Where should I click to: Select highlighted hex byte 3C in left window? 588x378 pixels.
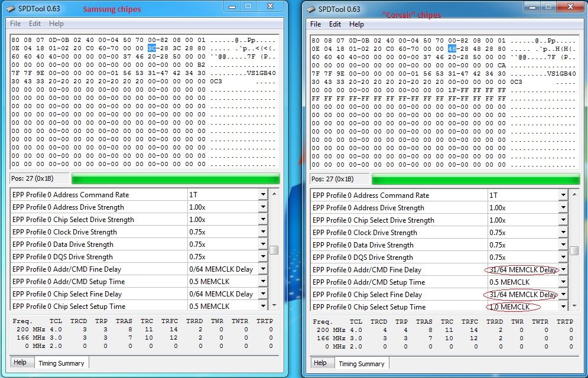click(152, 48)
